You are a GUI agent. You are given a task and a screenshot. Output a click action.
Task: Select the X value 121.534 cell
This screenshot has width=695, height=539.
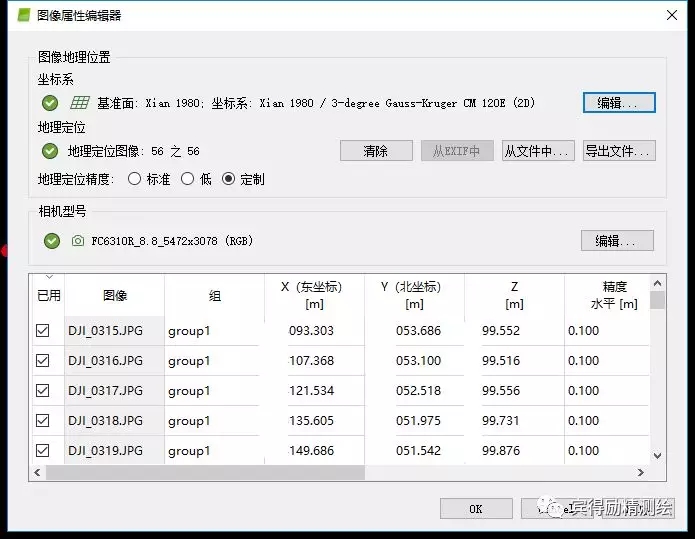(312, 391)
